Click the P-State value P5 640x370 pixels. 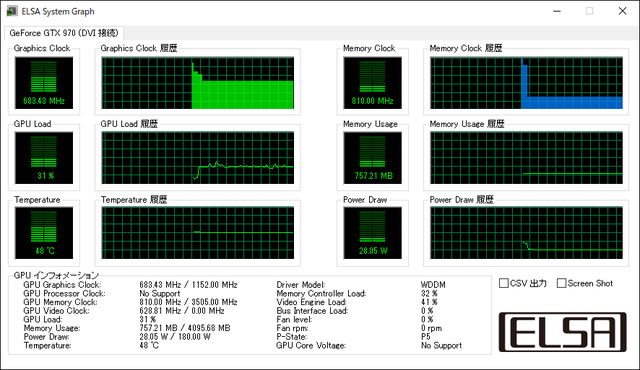[x=426, y=337]
